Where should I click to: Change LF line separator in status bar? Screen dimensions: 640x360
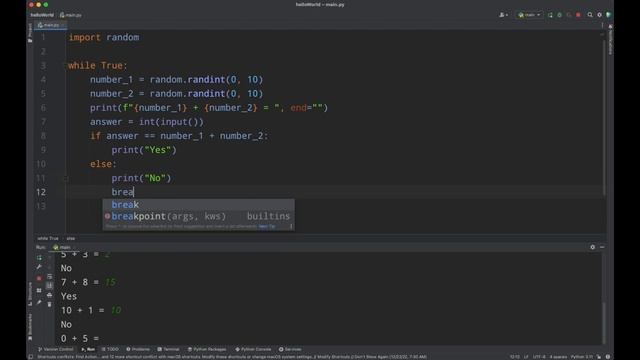(526, 357)
